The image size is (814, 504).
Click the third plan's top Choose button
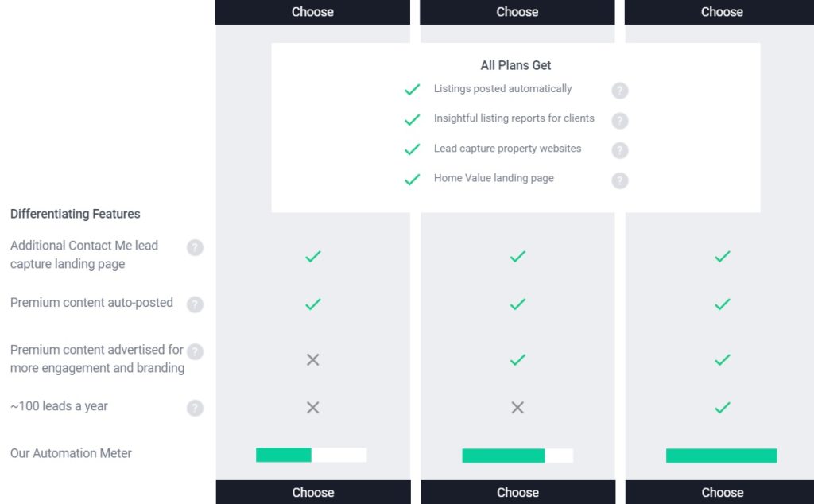[x=722, y=12]
